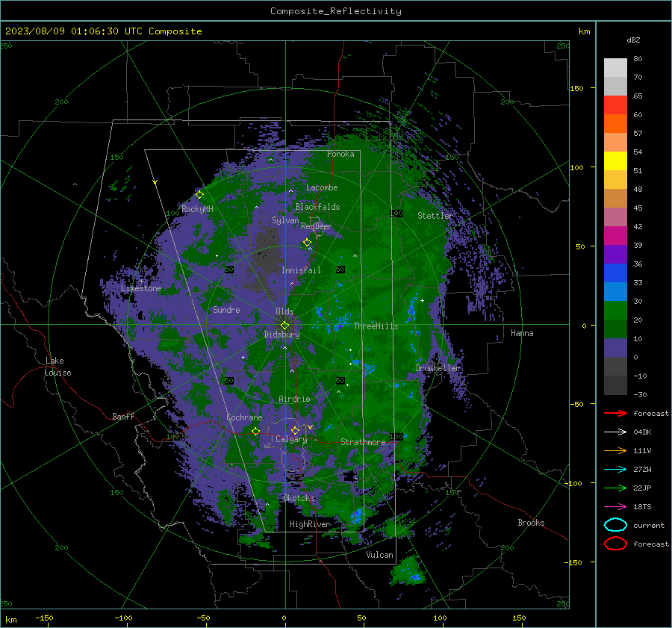Click the Limestone label
This screenshot has height=628, width=672.
[x=141, y=288]
